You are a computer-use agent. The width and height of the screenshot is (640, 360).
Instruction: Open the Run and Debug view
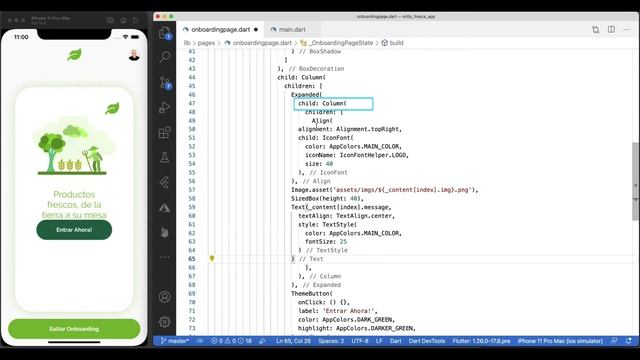click(x=164, y=107)
